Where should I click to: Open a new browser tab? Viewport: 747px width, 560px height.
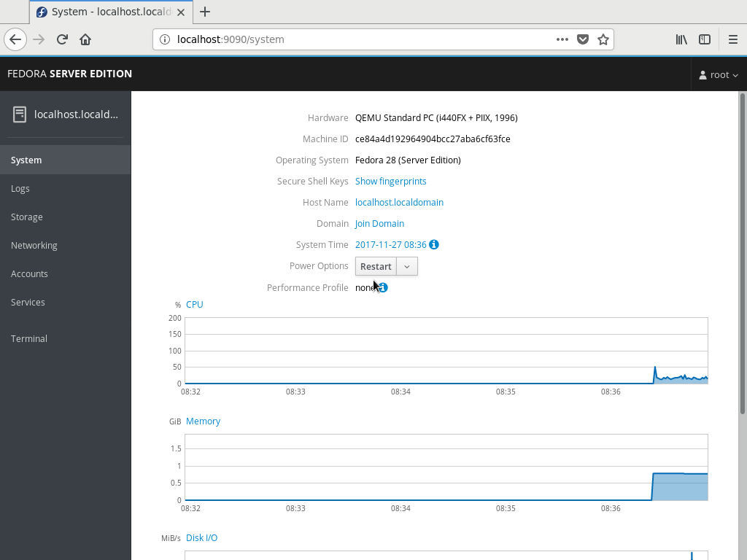click(205, 12)
